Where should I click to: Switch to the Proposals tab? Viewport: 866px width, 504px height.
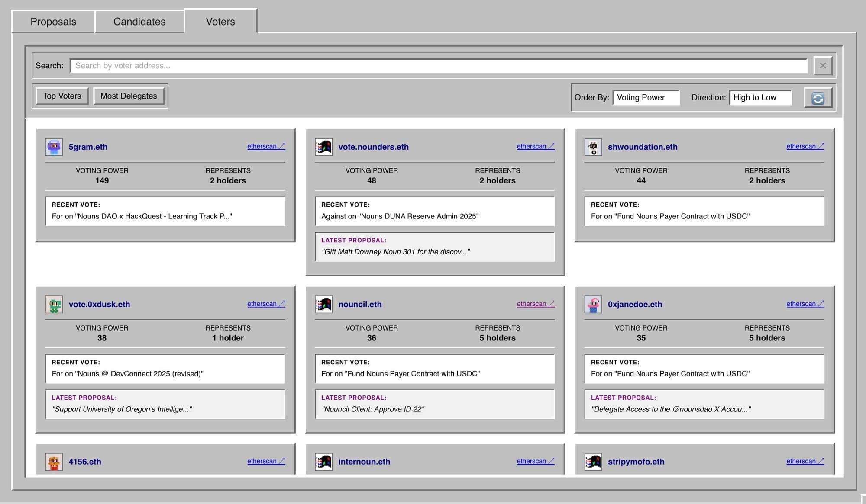53,21
